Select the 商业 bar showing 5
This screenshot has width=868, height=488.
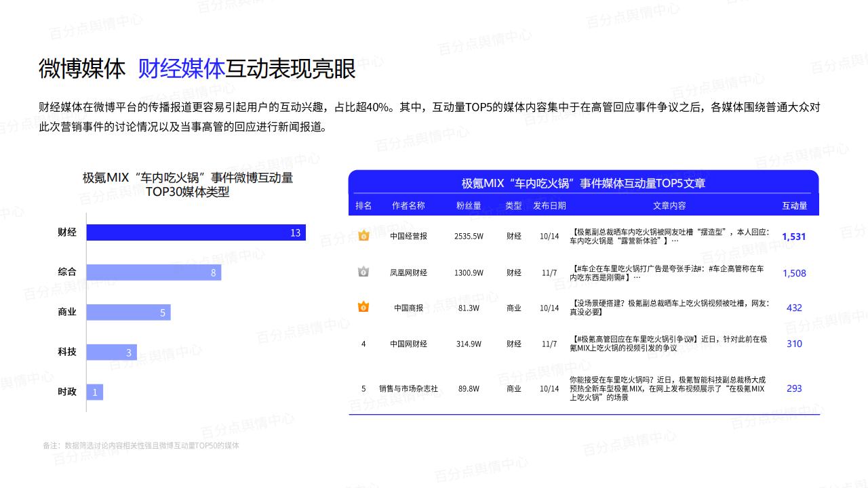[129, 312]
